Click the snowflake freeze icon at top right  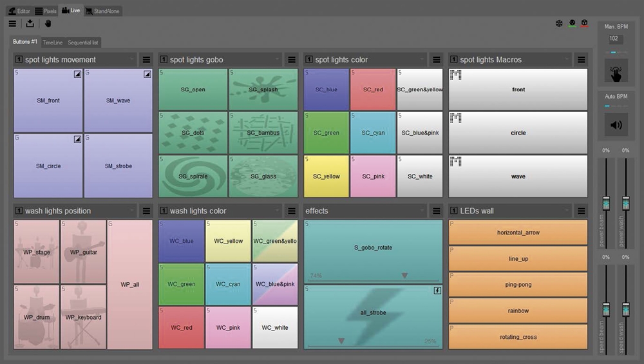point(559,23)
